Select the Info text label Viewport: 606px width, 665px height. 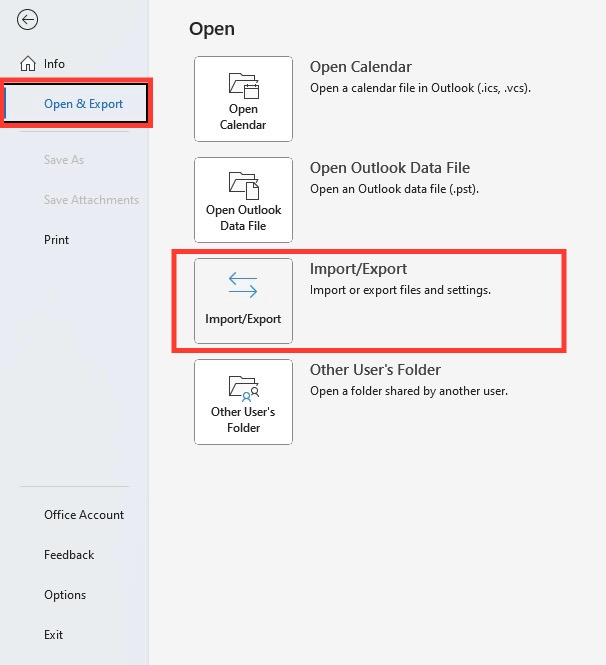pos(54,64)
